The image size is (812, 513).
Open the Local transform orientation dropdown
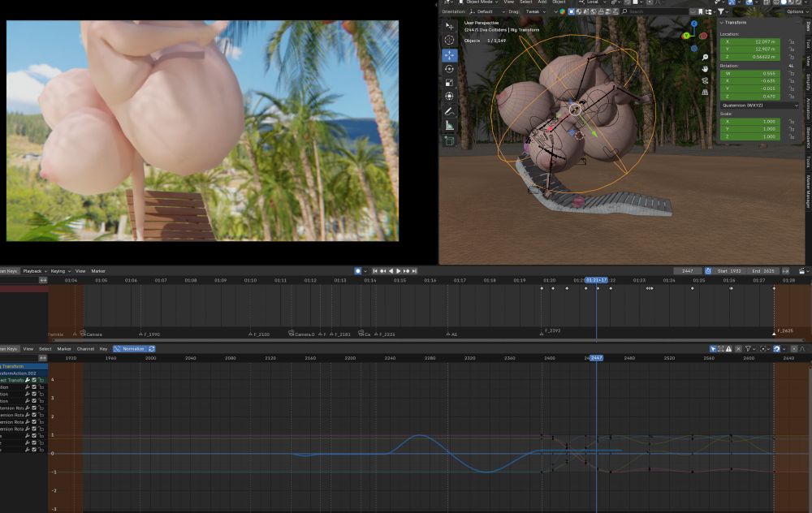point(594,2)
